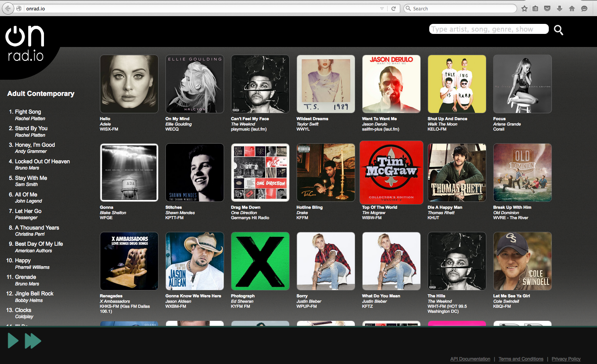Pick Jingle Bell Rock from the list

click(x=34, y=294)
